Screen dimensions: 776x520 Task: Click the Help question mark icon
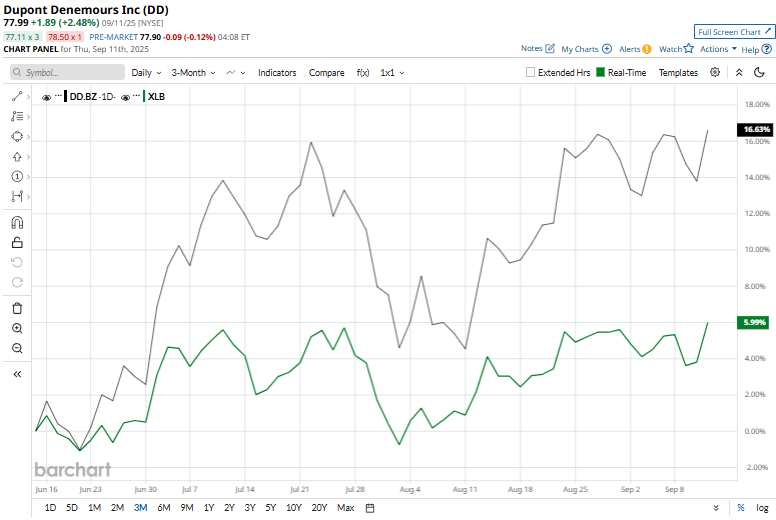tap(766, 49)
